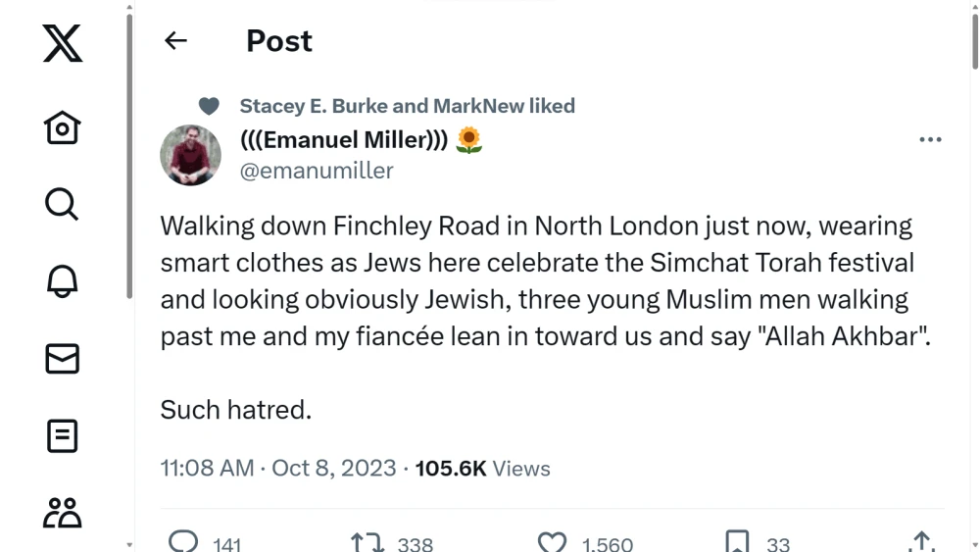Open the 11:08 AM Oct 8, 2023 timestamp
Screen dimensions: 980x552
(278, 469)
